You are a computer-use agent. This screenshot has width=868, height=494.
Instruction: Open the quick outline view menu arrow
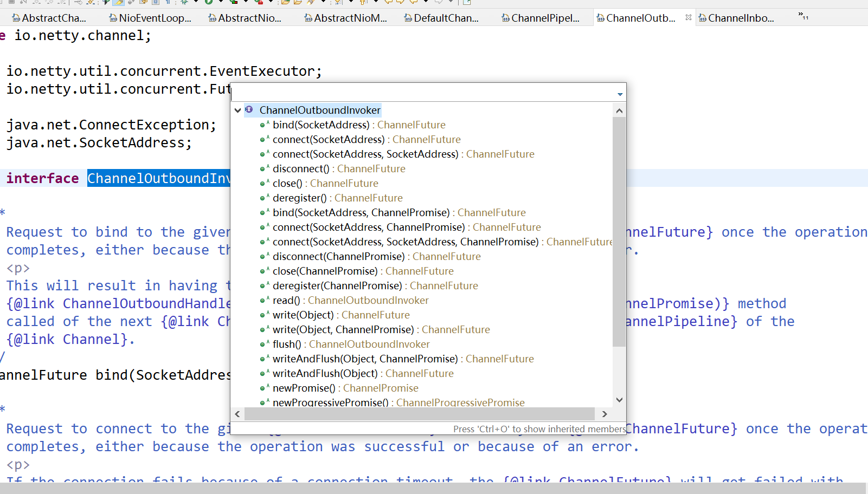click(x=620, y=94)
